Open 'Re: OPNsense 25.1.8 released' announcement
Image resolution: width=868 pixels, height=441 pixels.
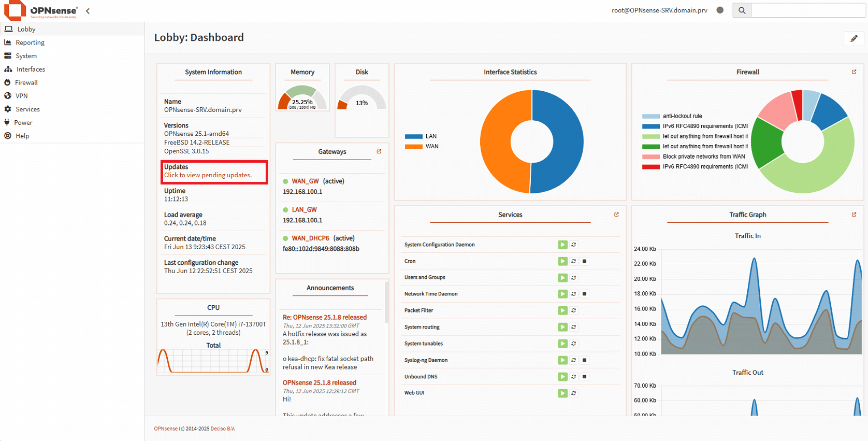[325, 317]
